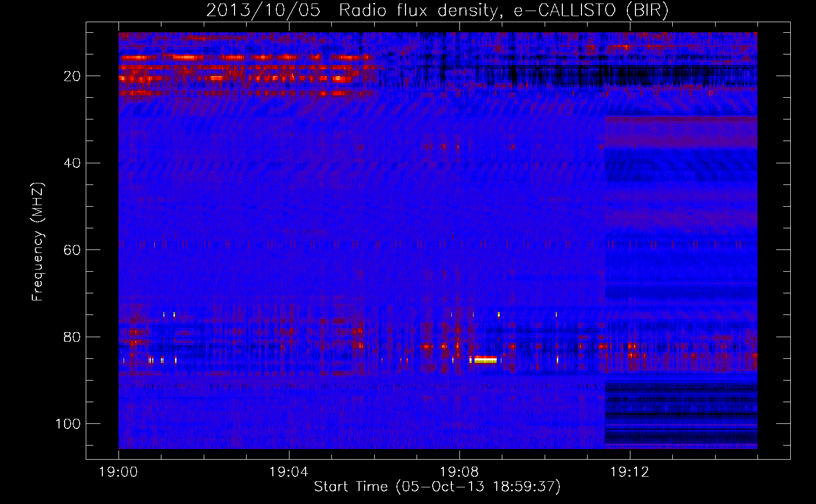Click the 19:12 time tick label
This screenshot has height=504, width=816.
(x=630, y=472)
